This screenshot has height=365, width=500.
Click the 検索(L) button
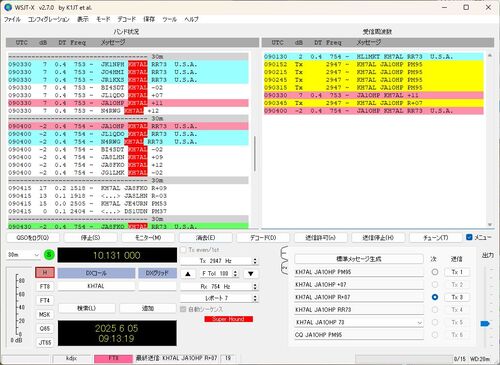click(x=87, y=308)
